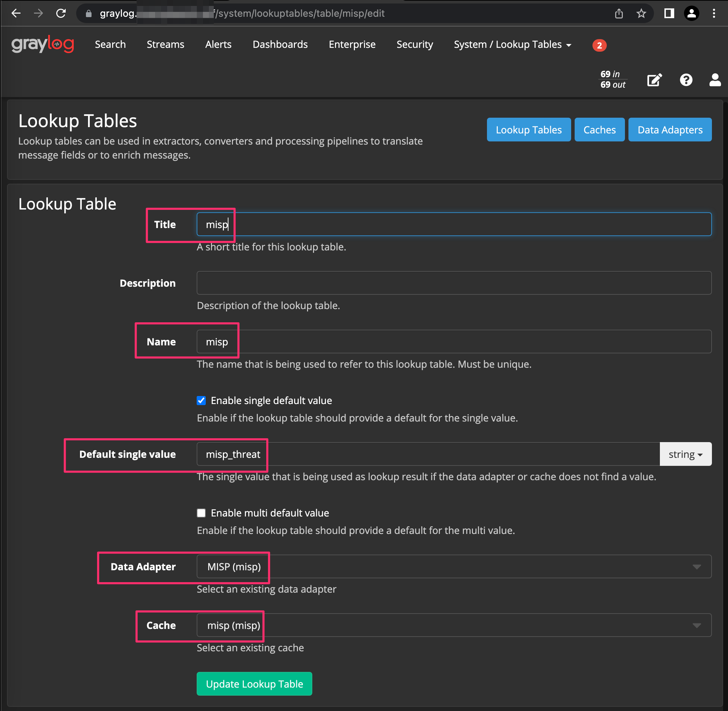728x711 pixels.
Task: Open the scratchpad edit icon
Action: 654,80
